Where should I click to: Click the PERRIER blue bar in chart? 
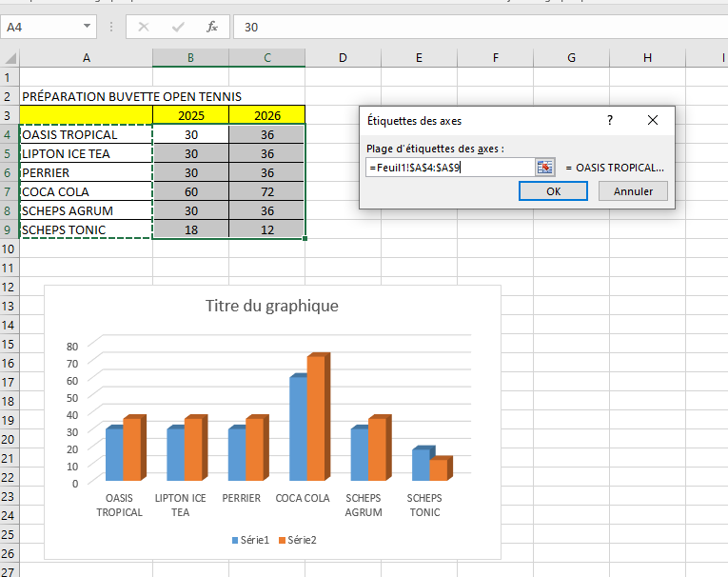(237, 454)
